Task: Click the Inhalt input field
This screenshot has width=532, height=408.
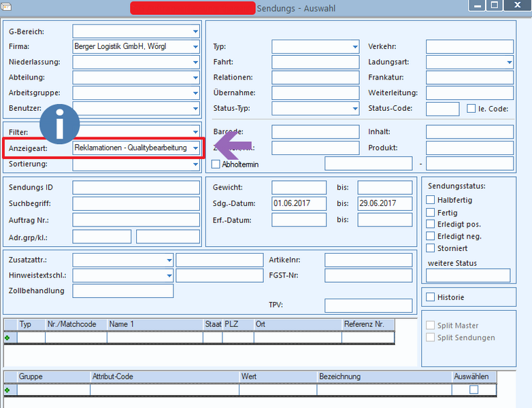Action: pos(470,132)
